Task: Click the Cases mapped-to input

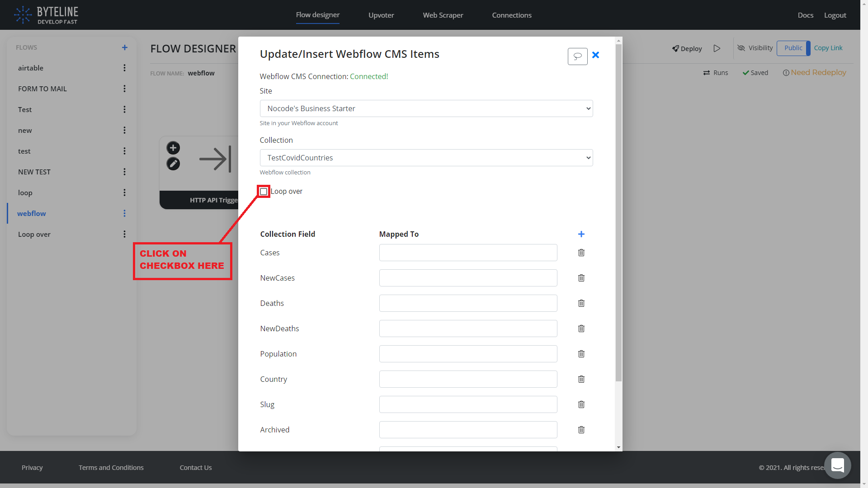Action: point(468,253)
